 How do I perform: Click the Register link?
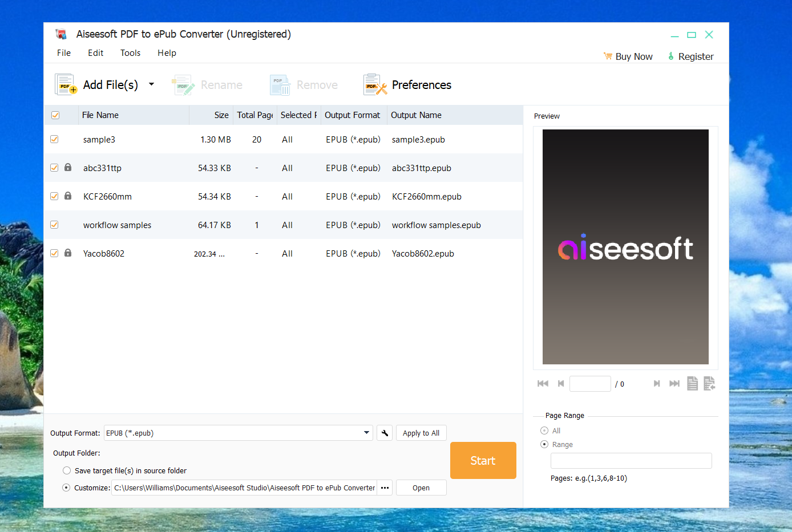coord(691,56)
